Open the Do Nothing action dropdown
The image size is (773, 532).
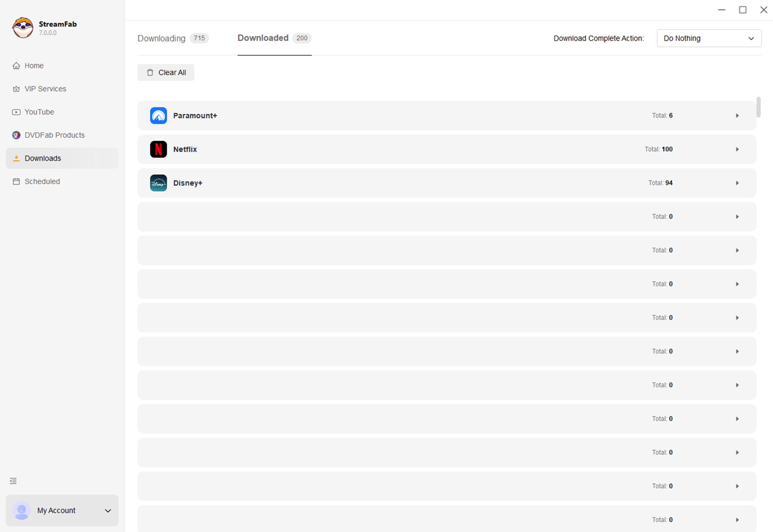point(709,38)
